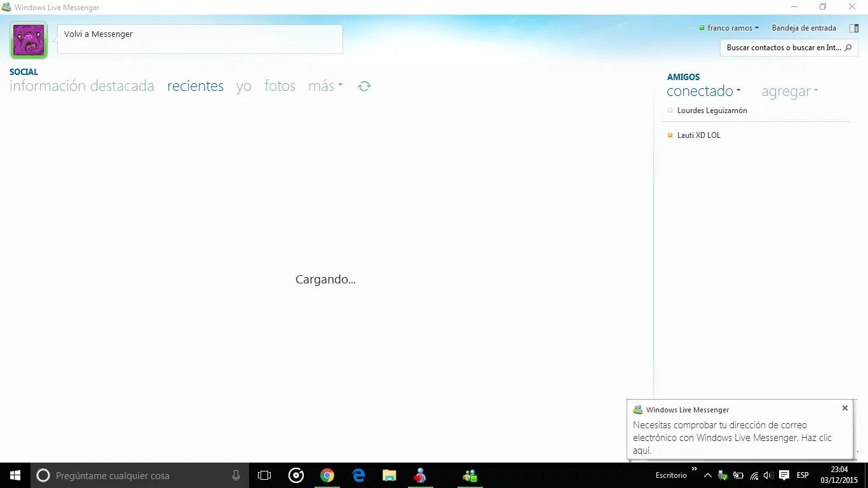Expand the 'más' dropdown menu
The width and height of the screenshot is (868, 488).
(325, 86)
